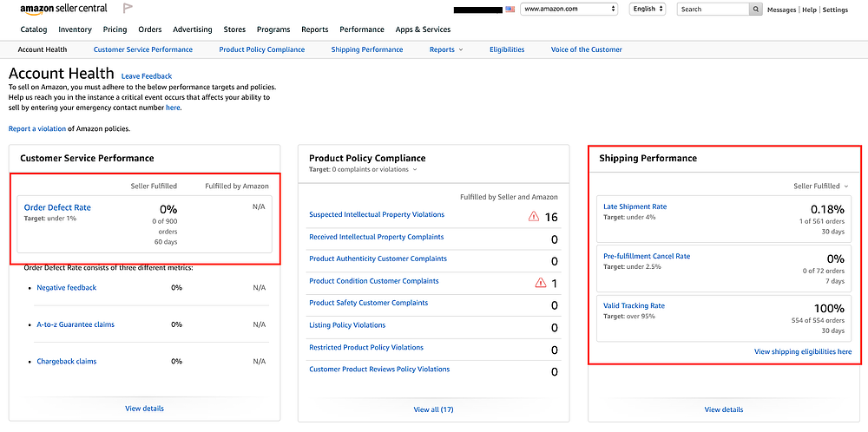Open View shipping eligibilities here link

click(803, 352)
